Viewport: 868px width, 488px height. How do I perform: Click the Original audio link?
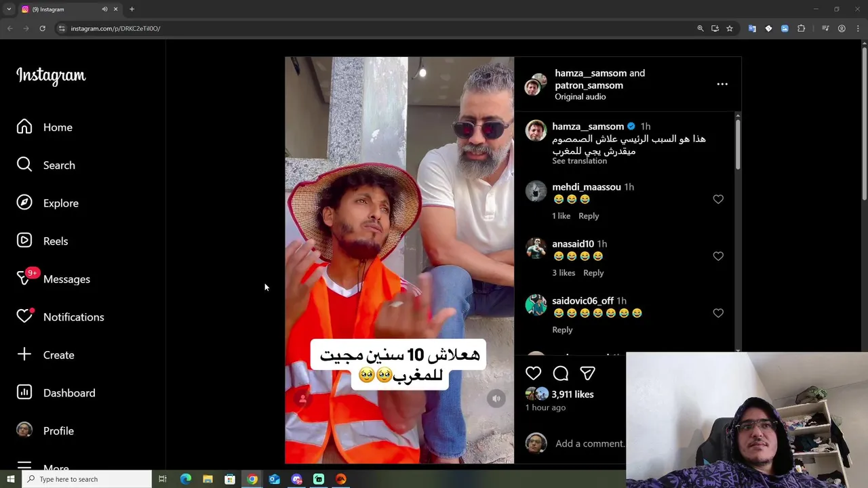(580, 97)
